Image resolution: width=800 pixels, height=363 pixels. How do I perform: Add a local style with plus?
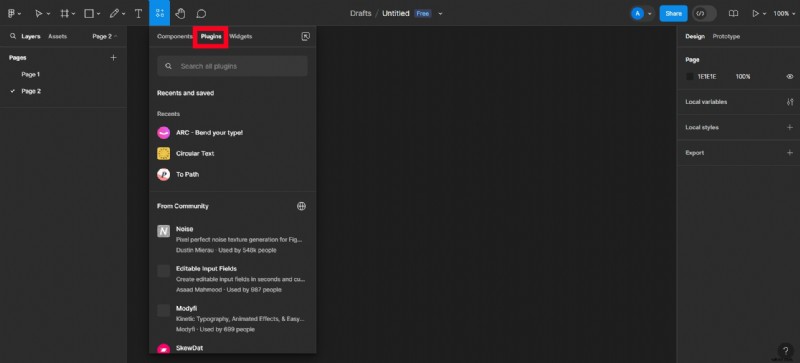(790, 127)
